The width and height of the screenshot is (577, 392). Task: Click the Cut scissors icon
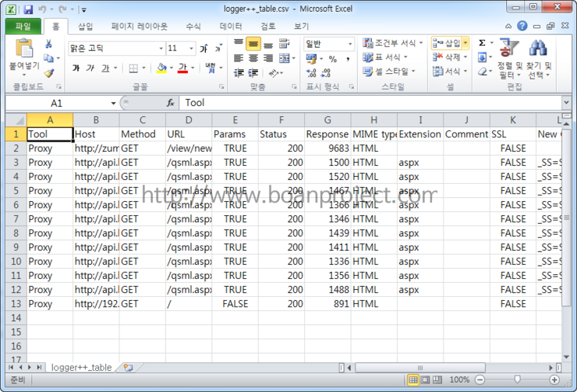[48, 44]
